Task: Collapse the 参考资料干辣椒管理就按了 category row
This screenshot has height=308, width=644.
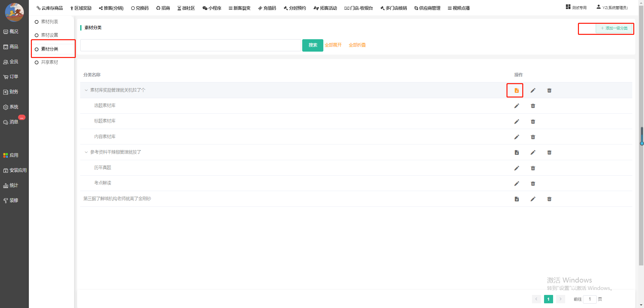Action: click(x=86, y=152)
